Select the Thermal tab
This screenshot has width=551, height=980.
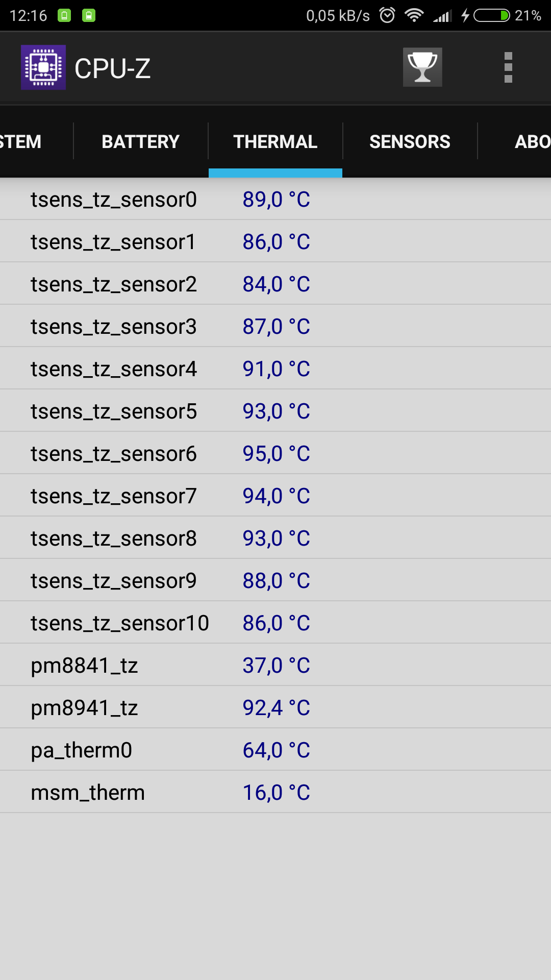point(275,141)
